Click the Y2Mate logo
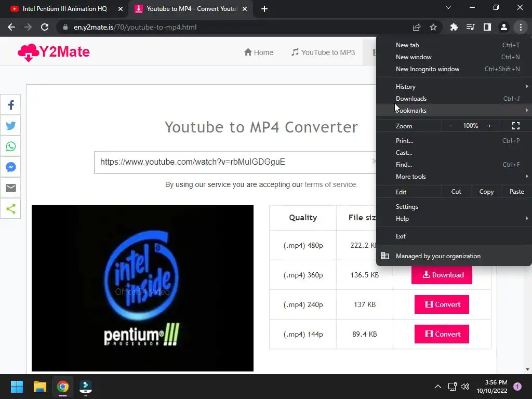This screenshot has height=399, width=532. 54,52
